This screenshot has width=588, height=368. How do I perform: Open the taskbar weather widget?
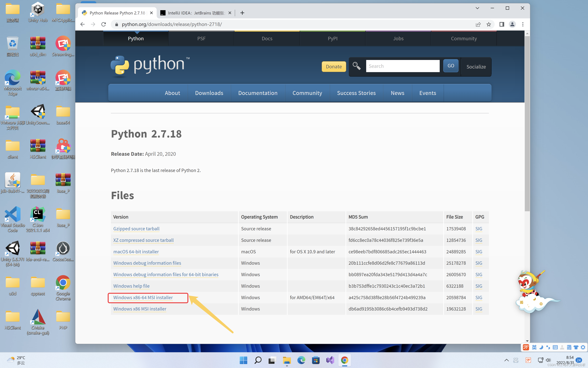click(16, 360)
